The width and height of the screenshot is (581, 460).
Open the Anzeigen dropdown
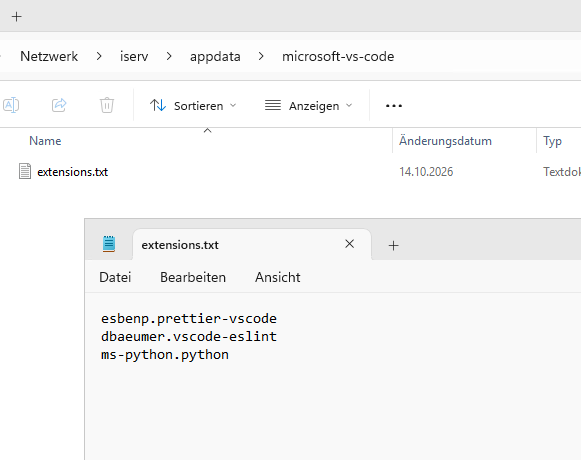pyautogui.click(x=309, y=106)
